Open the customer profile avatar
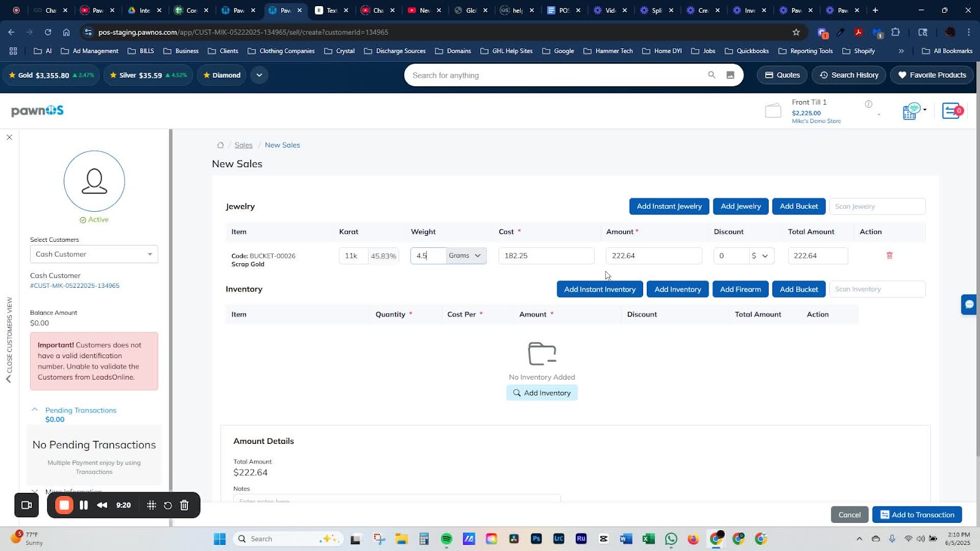 pyautogui.click(x=94, y=181)
